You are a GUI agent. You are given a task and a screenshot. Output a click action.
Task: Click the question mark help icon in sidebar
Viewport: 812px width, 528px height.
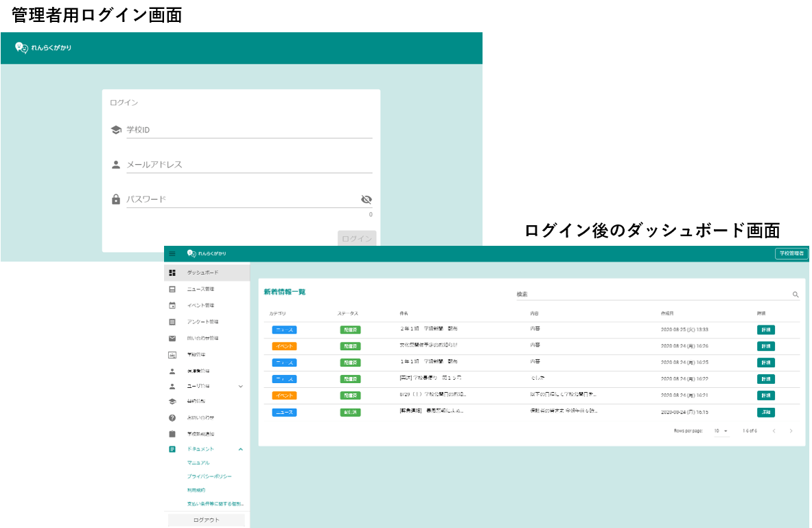pyautogui.click(x=172, y=417)
